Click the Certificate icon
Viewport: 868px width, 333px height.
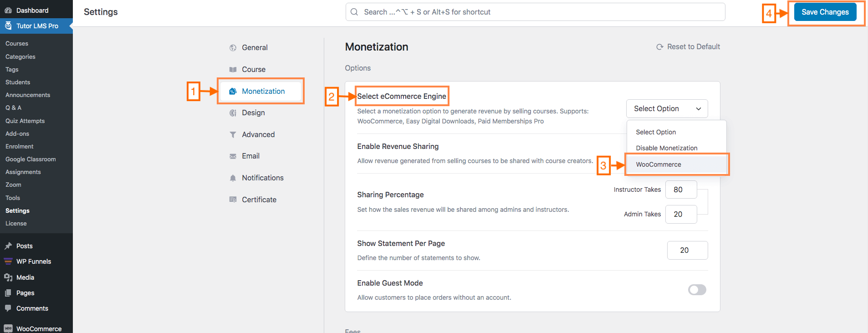click(233, 200)
